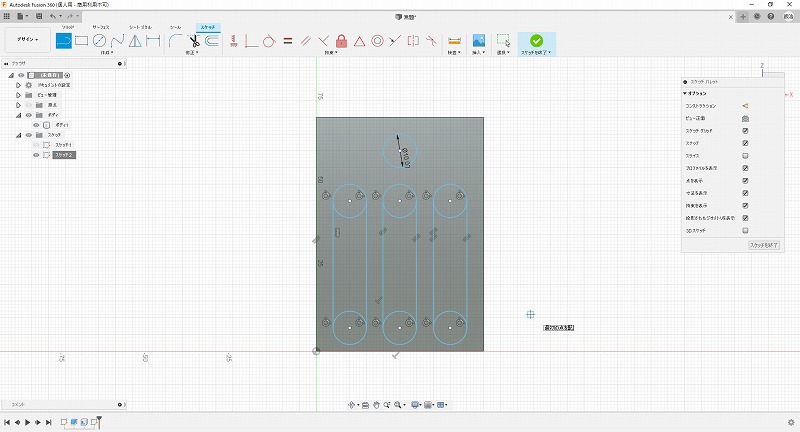The width and height of the screenshot is (800, 432).
Task: Hide Body 1 using its eye icon
Action: click(37, 125)
